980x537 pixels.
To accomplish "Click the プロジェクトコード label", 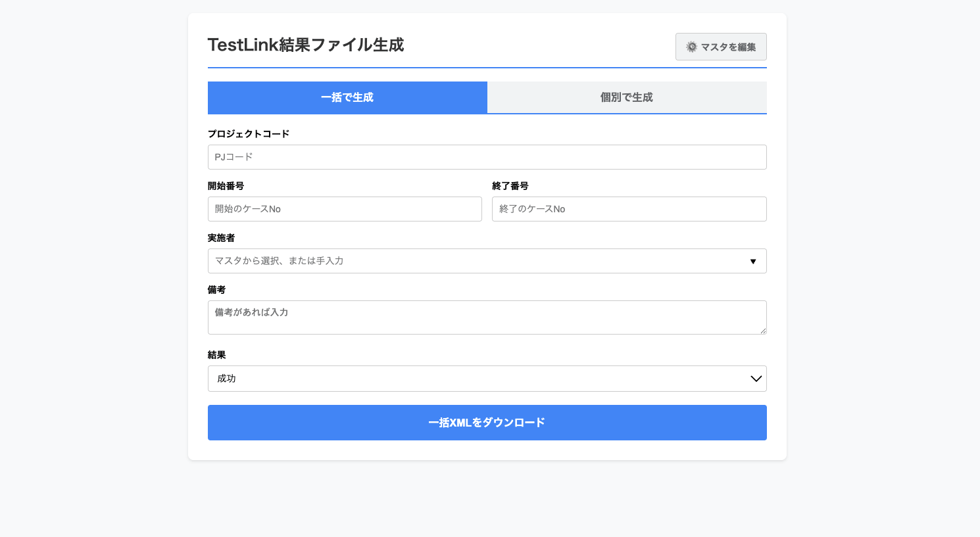I will [249, 133].
